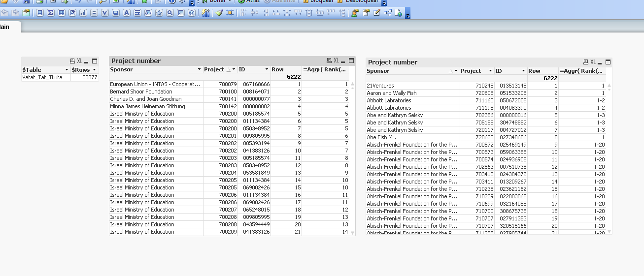Select the Vatat_Tat_Tkufa table value
Image resolution: width=644 pixels, height=276 pixels.
click(46, 77)
